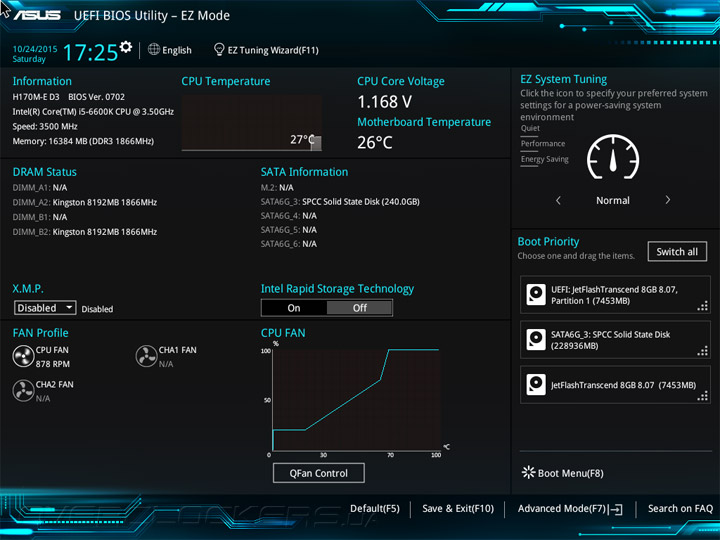
Task: Click the CHA1 FAN icon
Action: pos(146,356)
